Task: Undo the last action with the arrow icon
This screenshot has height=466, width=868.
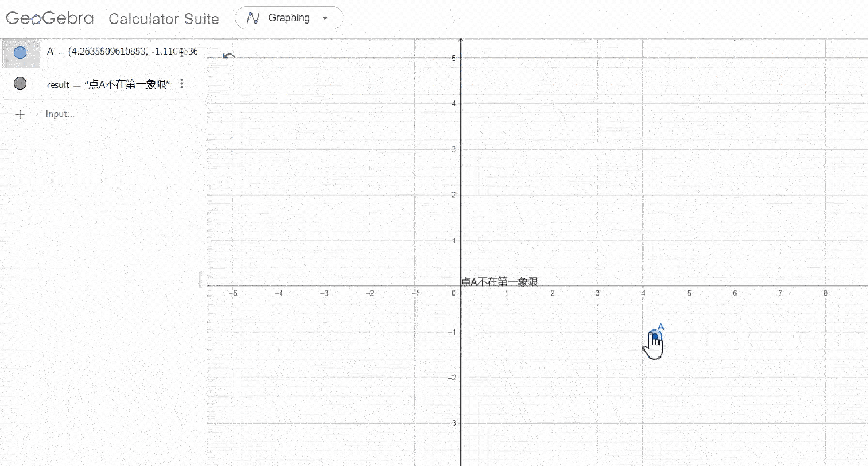Action: click(x=229, y=56)
